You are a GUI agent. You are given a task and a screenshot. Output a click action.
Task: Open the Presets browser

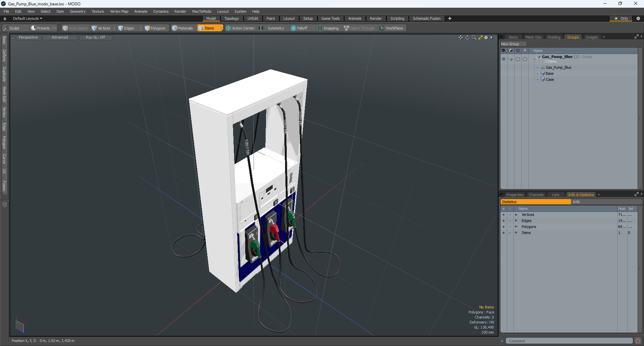coord(43,28)
